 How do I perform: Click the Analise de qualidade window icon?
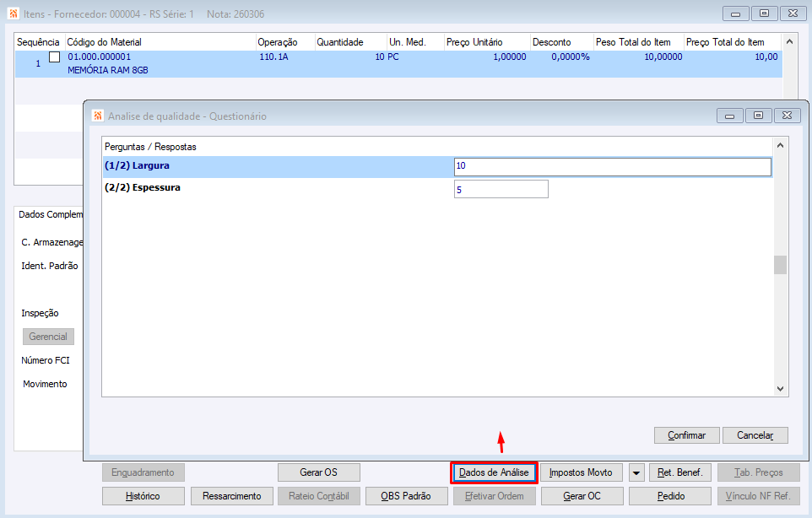click(97, 116)
